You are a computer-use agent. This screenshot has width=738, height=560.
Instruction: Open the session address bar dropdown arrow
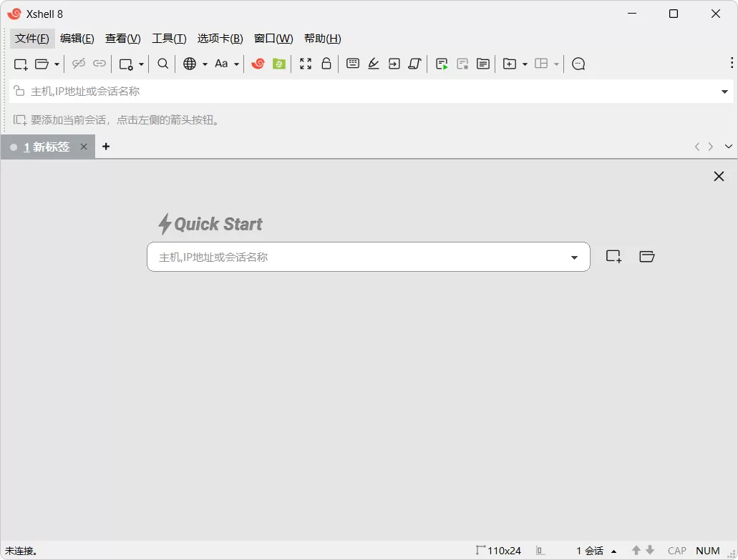[x=724, y=91]
